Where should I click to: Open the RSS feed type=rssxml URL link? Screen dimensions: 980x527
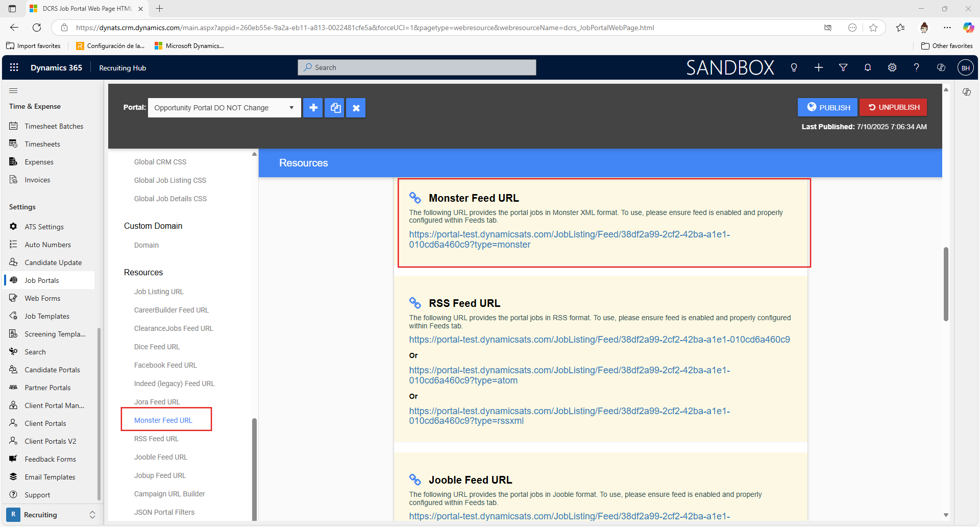coord(569,416)
